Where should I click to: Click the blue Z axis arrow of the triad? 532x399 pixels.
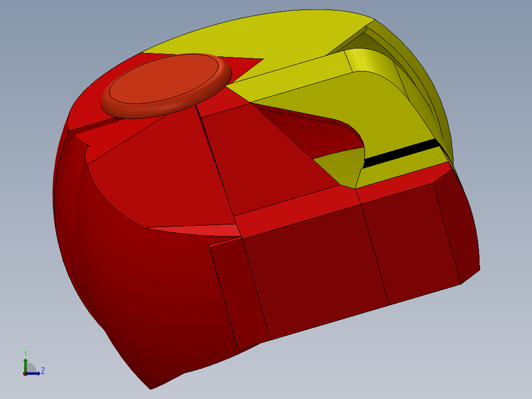pos(33,373)
